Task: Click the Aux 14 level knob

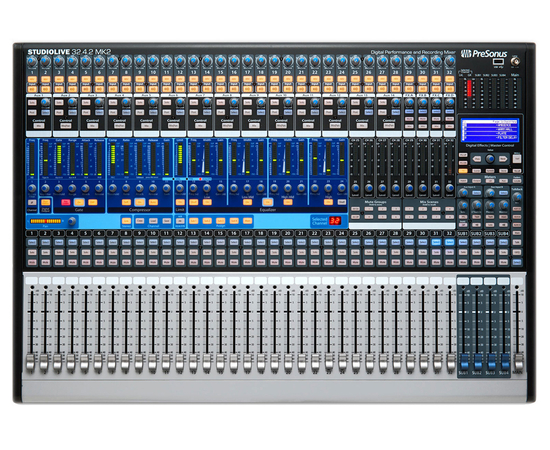Action: (395, 102)
